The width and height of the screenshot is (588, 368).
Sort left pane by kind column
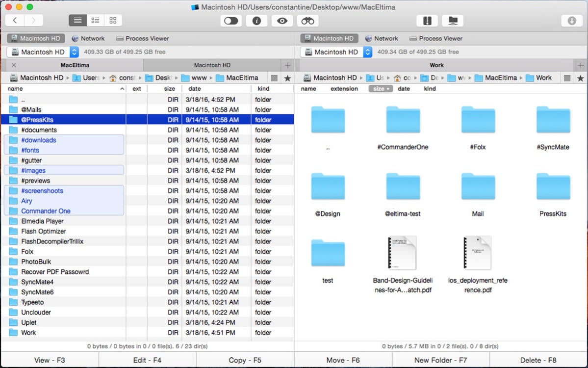tap(273, 89)
